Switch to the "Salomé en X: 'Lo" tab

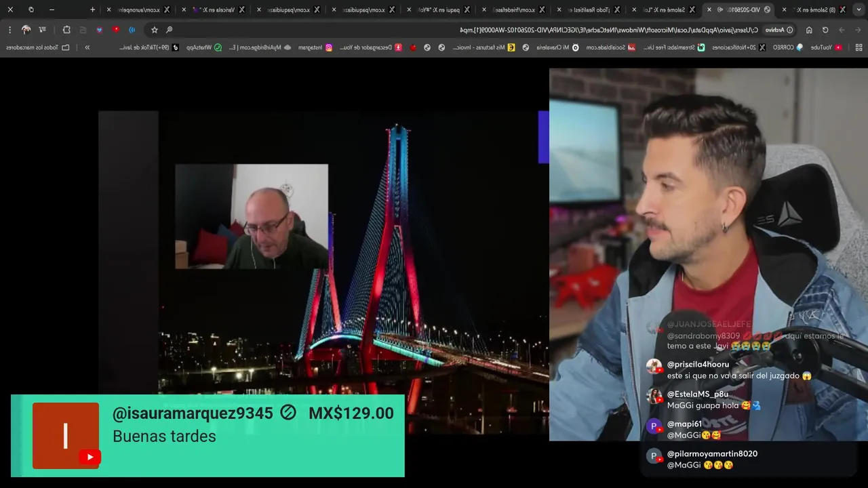[665, 9]
